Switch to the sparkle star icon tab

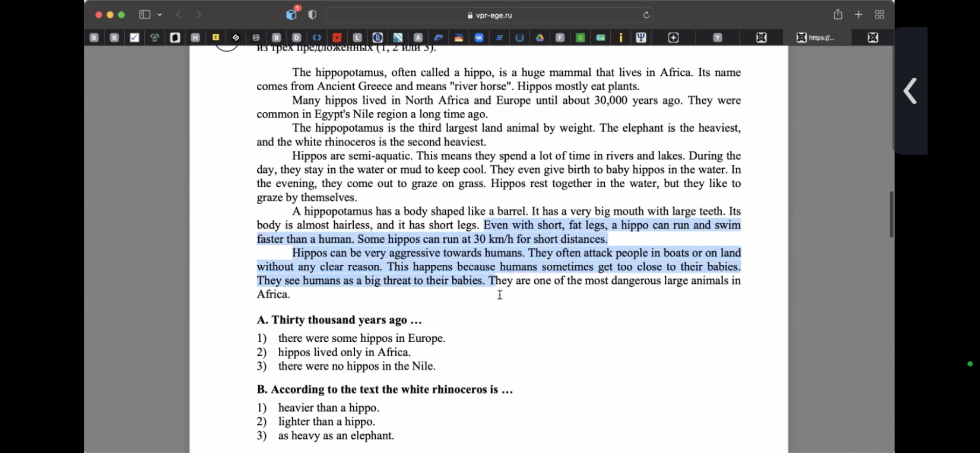point(674,37)
